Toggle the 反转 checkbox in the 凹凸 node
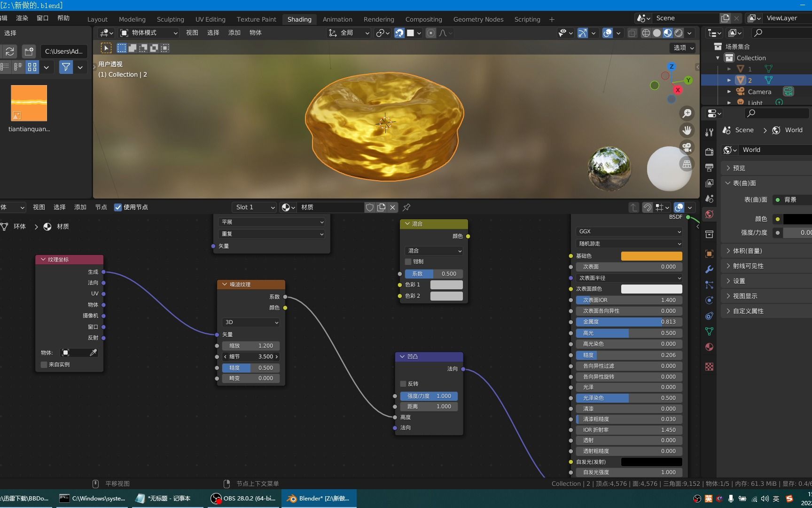The height and width of the screenshot is (508, 812). 403,384
